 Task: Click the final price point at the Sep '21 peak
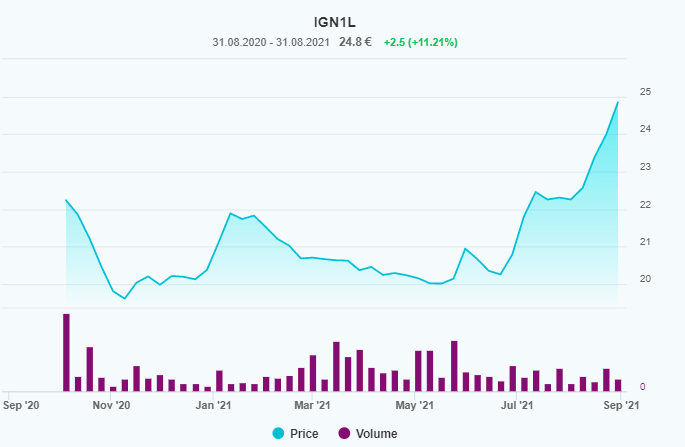618,102
